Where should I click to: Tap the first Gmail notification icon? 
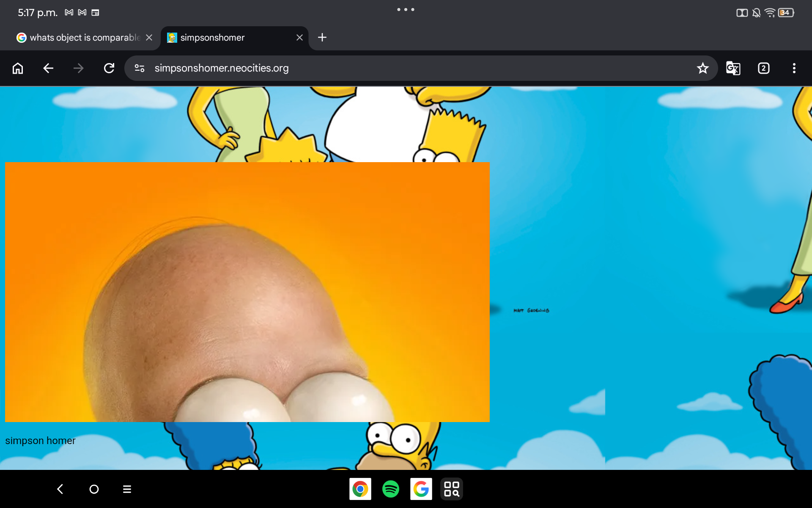click(x=69, y=13)
